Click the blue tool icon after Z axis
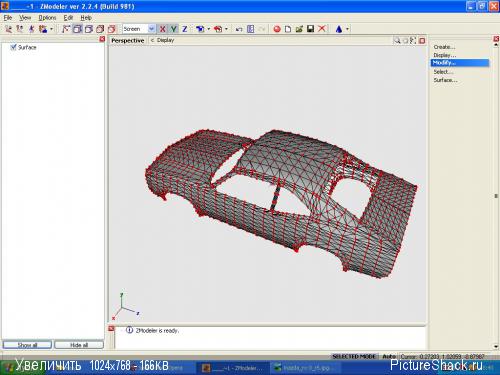This screenshot has width=500, height=375. (200, 29)
